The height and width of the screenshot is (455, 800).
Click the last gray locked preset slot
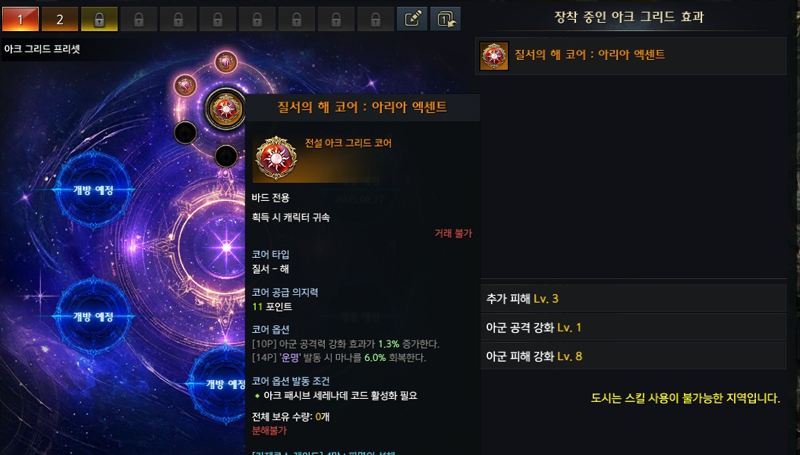point(376,19)
